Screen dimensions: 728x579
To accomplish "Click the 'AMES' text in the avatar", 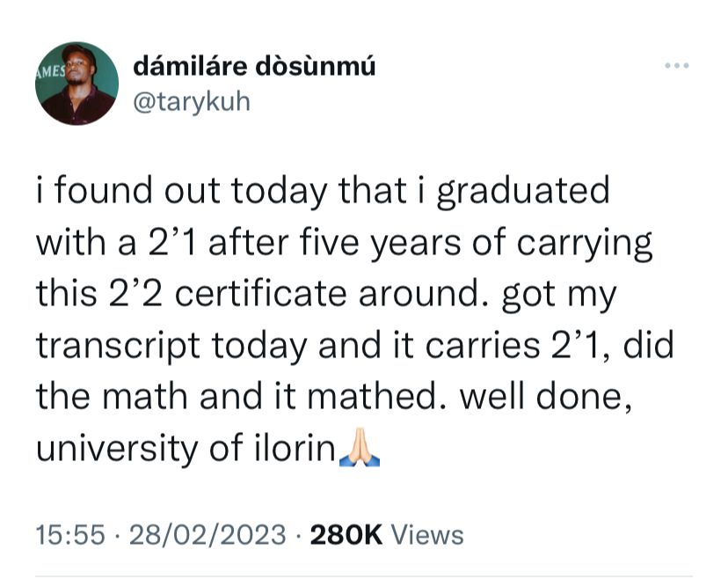I will (x=50, y=71).
